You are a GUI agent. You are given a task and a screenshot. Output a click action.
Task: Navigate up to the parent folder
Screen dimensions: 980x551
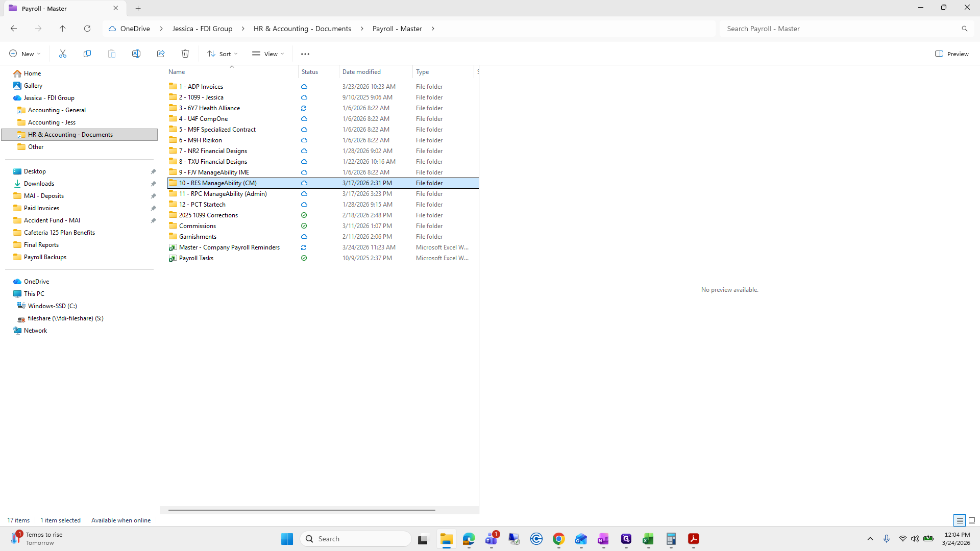tap(63, 29)
